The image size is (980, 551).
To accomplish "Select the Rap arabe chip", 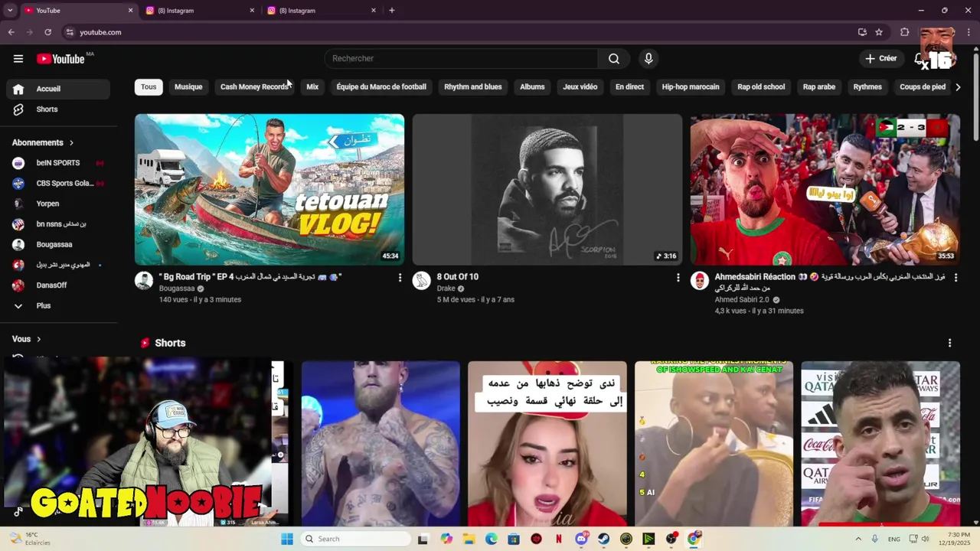I will pos(818,86).
